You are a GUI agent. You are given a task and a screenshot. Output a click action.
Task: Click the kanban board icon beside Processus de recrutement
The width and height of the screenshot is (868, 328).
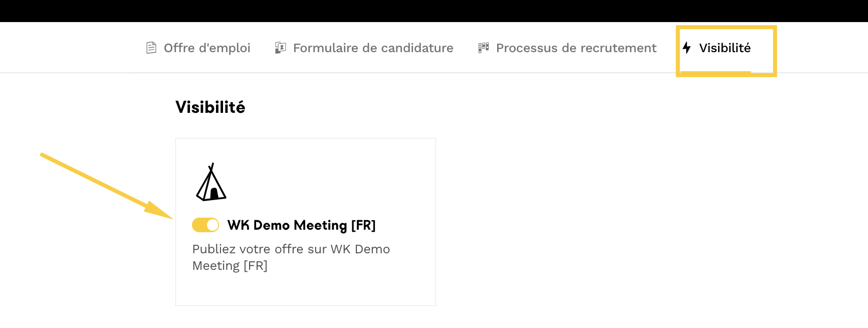(x=484, y=48)
